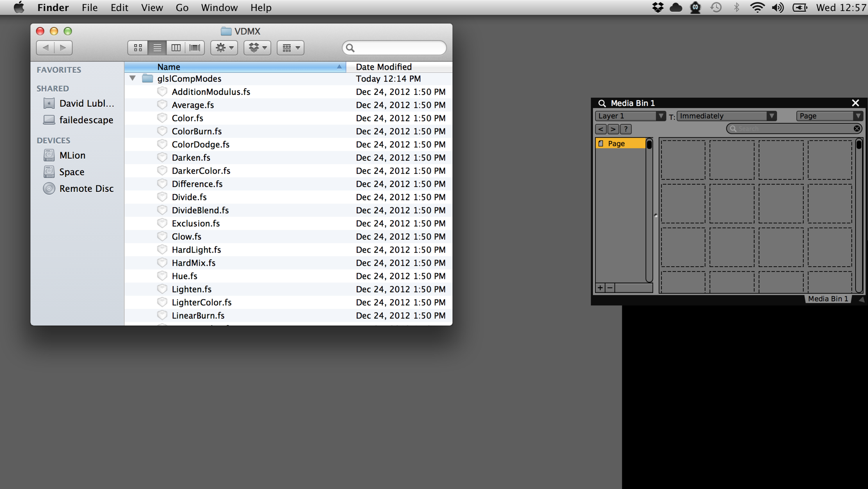Open the Window menu
This screenshot has height=489, width=868.
[219, 8]
